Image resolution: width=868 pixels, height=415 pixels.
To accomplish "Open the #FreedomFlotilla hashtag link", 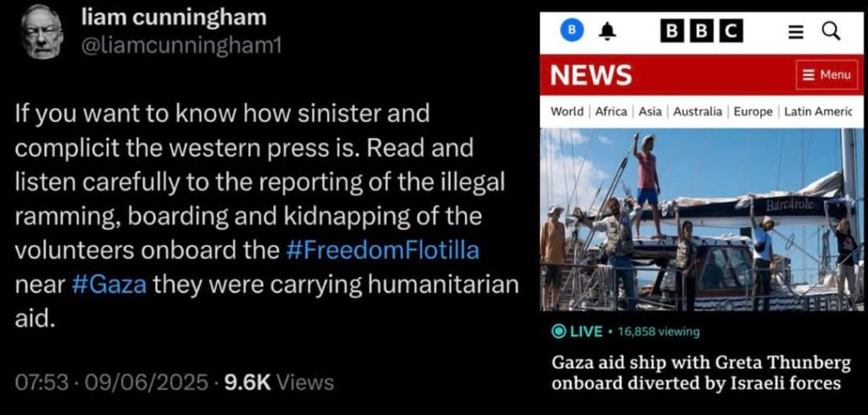I will (x=383, y=250).
